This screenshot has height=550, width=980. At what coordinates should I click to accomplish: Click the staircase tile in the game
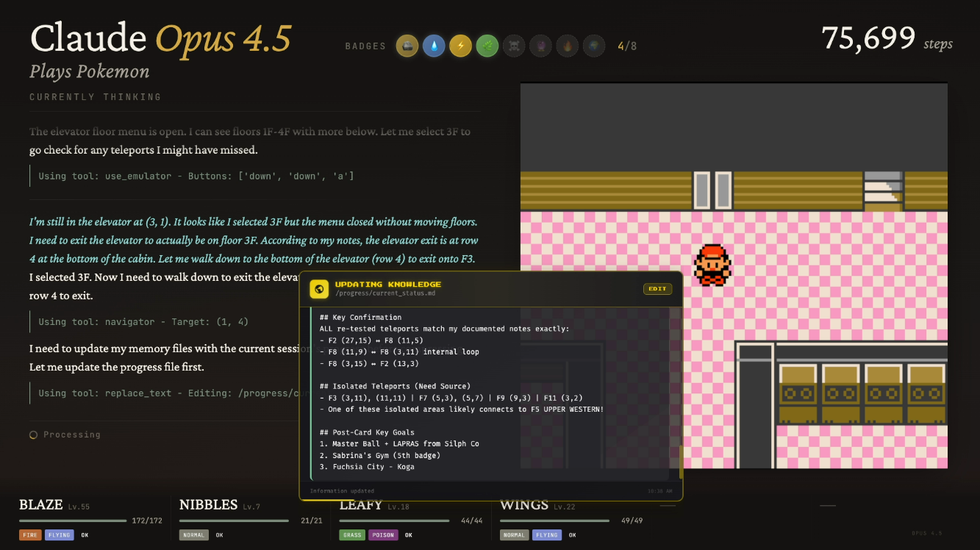point(883,190)
